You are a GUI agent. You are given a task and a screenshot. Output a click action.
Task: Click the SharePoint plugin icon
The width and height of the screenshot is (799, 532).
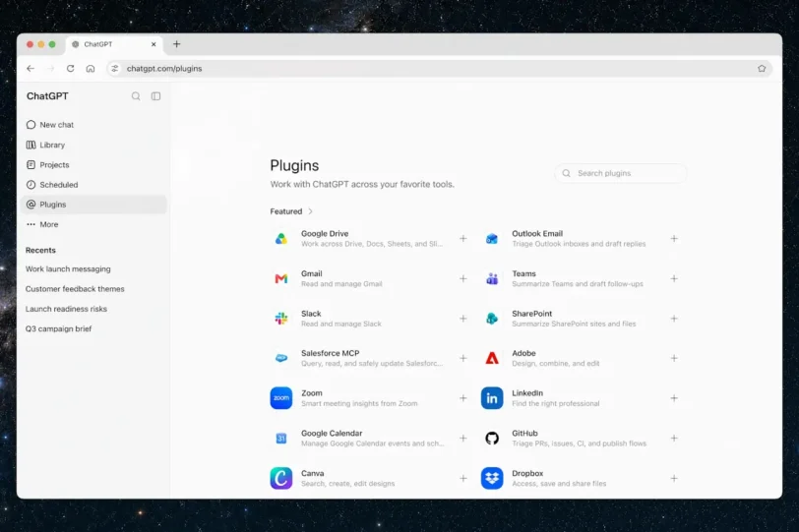click(x=492, y=319)
